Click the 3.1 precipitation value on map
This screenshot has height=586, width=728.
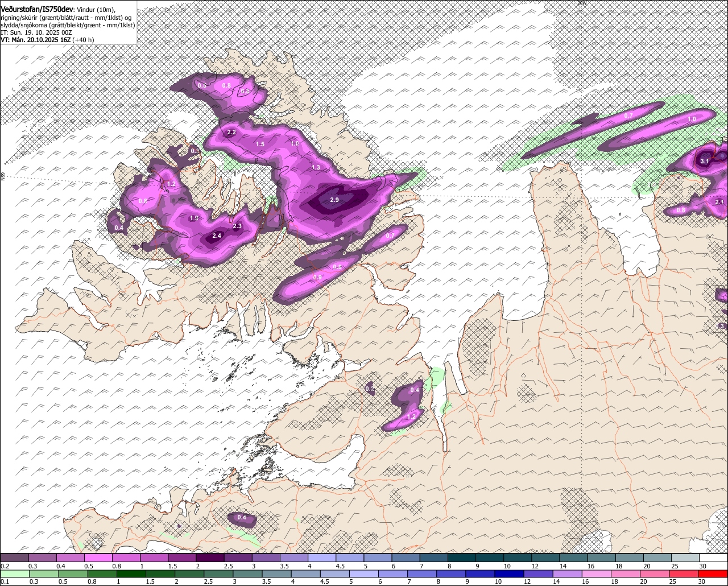tap(704, 162)
